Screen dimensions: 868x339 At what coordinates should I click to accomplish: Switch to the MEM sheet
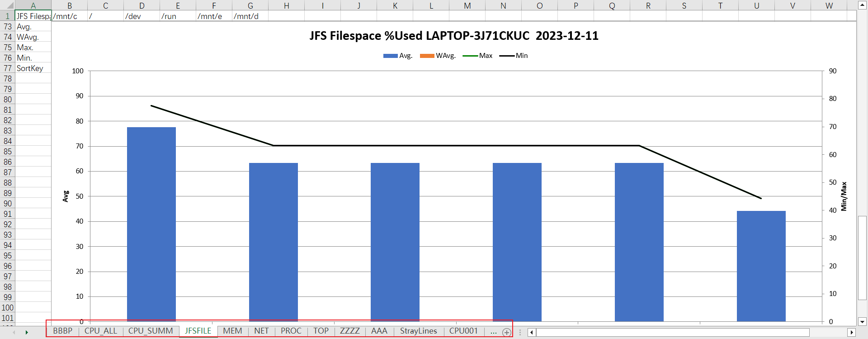coord(232,331)
